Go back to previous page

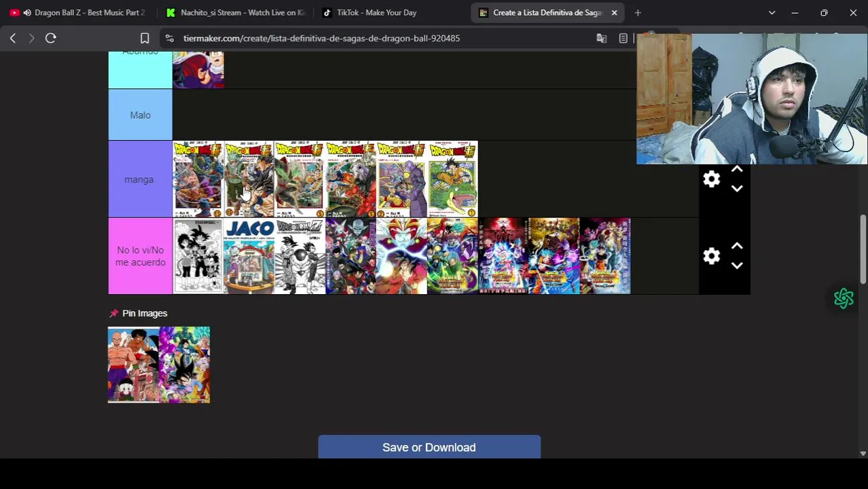pyautogui.click(x=12, y=38)
